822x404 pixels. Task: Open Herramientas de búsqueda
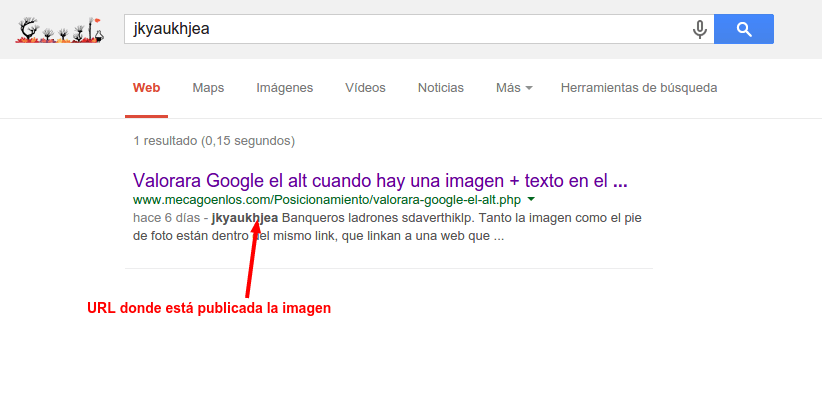click(639, 88)
